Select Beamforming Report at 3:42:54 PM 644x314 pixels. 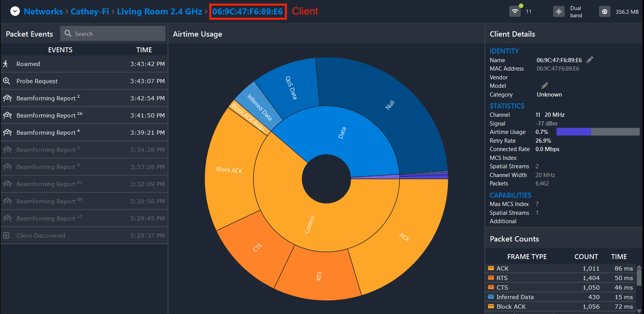84,98
